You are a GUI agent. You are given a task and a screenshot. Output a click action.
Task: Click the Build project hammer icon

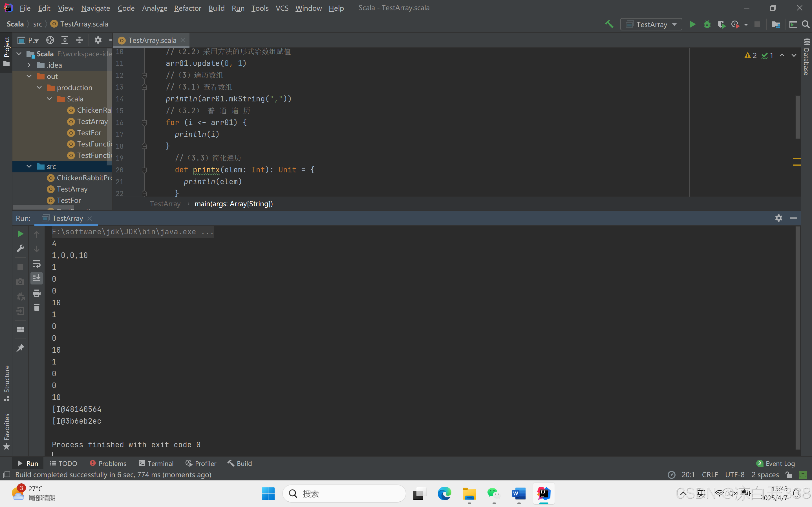click(609, 25)
